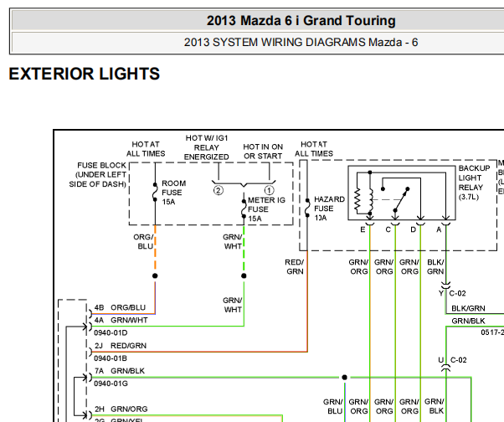Select the '2013 Mazda 6 i Grand Touring' title
The image size is (504, 422).
pyautogui.click(x=301, y=21)
